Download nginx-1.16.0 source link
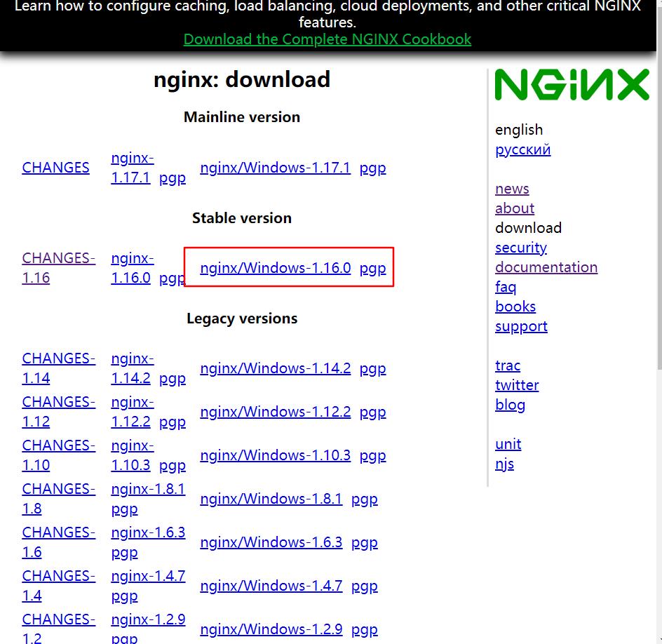Image resolution: width=662 pixels, height=644 pixels. coord(132,268)
